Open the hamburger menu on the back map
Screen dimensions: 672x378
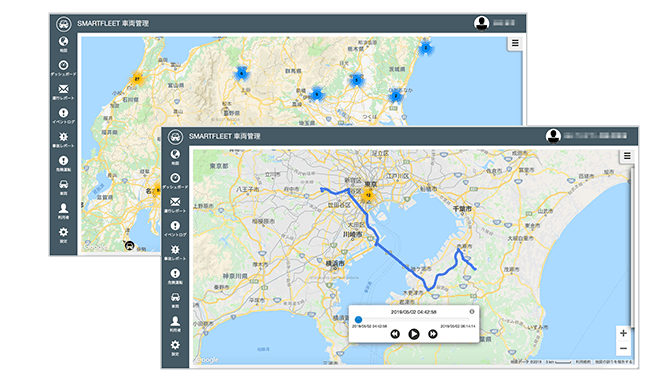coord(515,43)
